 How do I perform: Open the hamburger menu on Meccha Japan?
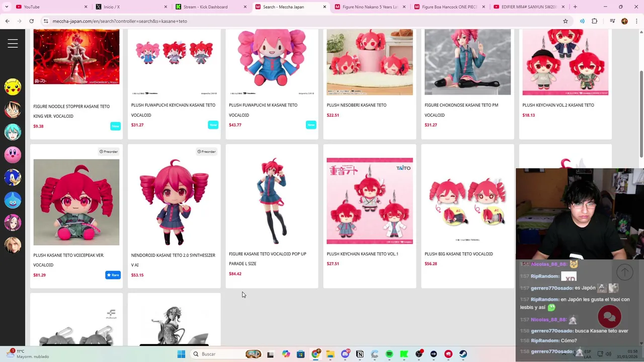[x=13, y=44]
